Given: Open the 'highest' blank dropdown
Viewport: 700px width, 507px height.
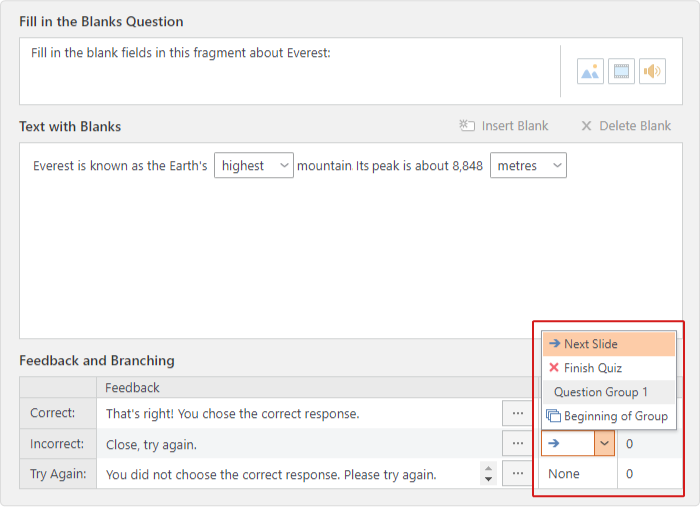Looking at the screenshot, I should (254, 165).
